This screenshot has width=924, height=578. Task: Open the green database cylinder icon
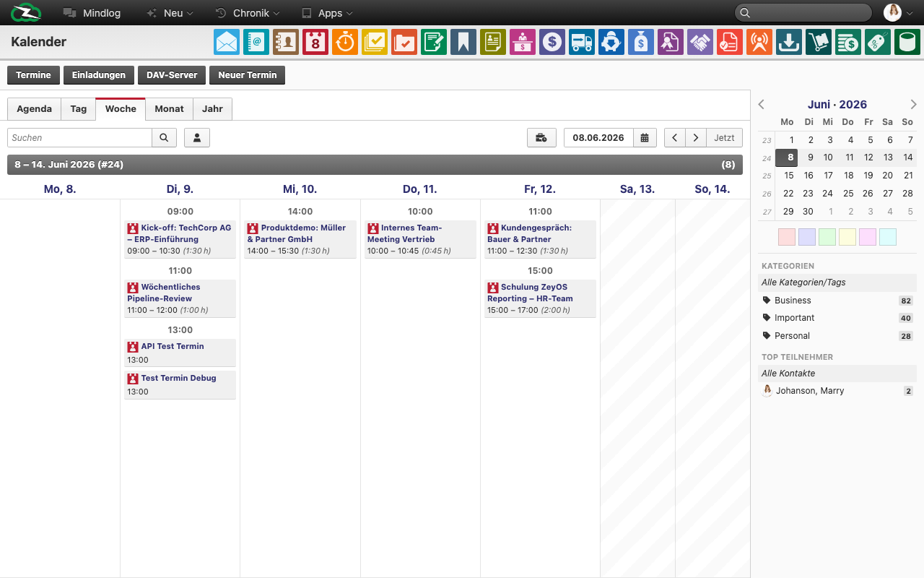(x=907, y=42)
